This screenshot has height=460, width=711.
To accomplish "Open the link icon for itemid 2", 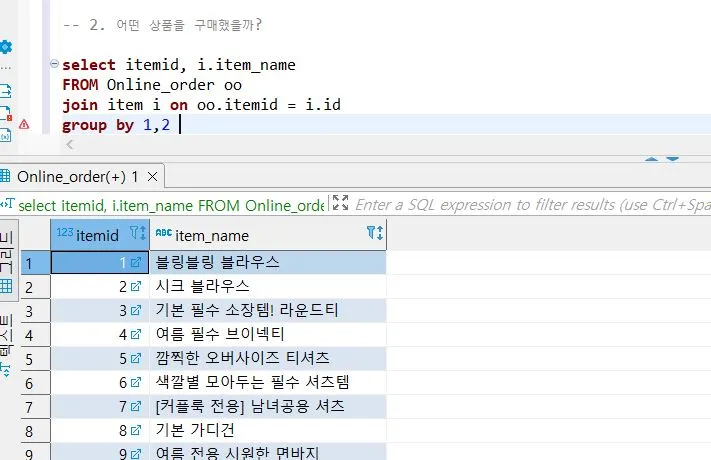I will 136,286.
